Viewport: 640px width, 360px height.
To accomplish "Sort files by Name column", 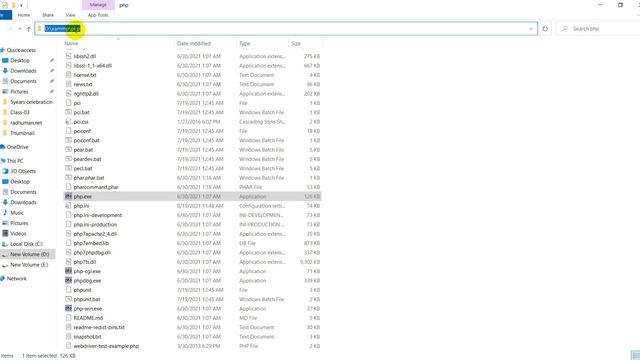I will [x=71, y=43].
